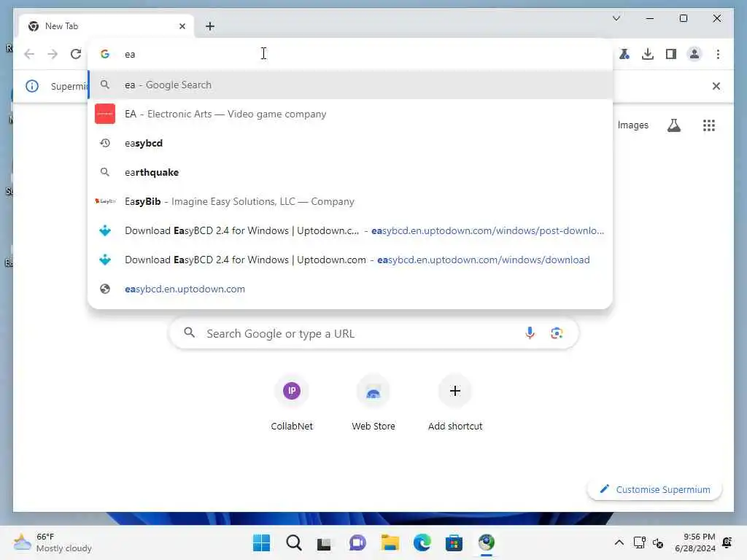Image resolution: width=747 pixels, height=560 pixels.
Task: Open the profile avatar icon
Action: [x=694, y=54]
